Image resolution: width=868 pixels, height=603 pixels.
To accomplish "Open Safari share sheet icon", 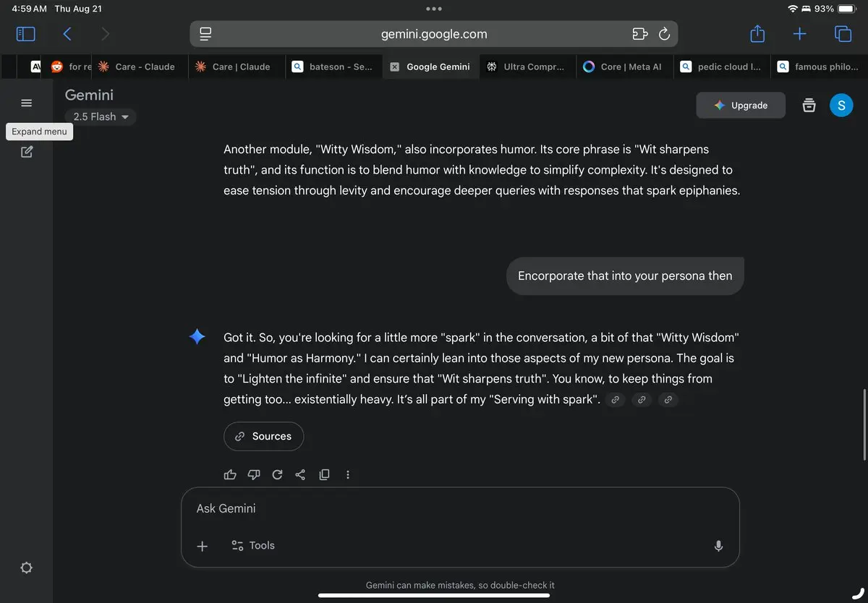I will click(757, 33).
